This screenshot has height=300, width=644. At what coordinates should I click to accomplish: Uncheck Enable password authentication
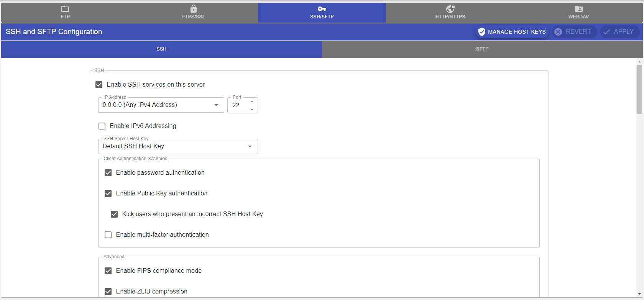108,173
